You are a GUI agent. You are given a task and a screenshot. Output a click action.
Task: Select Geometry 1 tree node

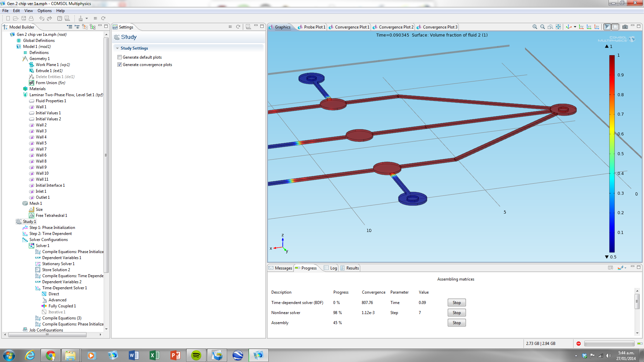click(39, 59)
